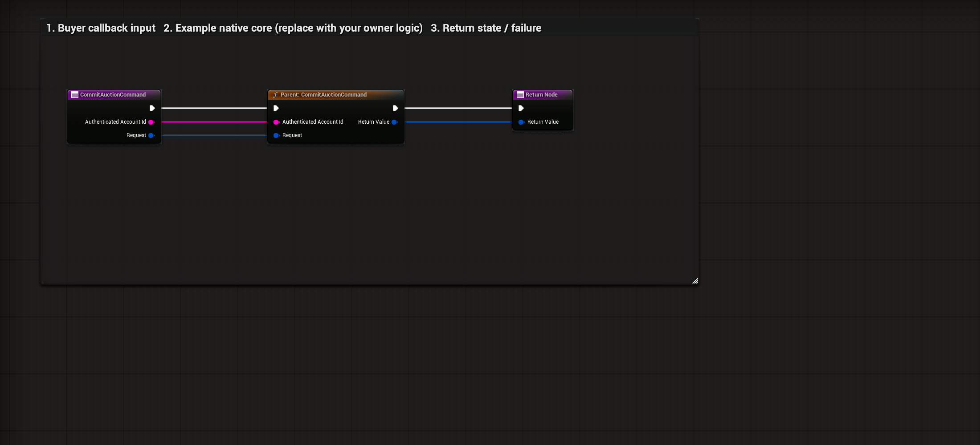Click exec output pin on Parent: CommitAuctionCommand node

[x=395, y=108]
